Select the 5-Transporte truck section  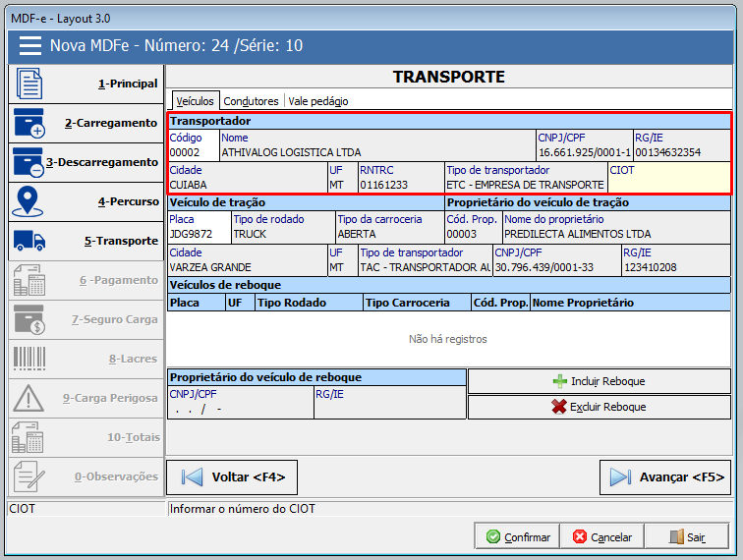pos(86,241)
